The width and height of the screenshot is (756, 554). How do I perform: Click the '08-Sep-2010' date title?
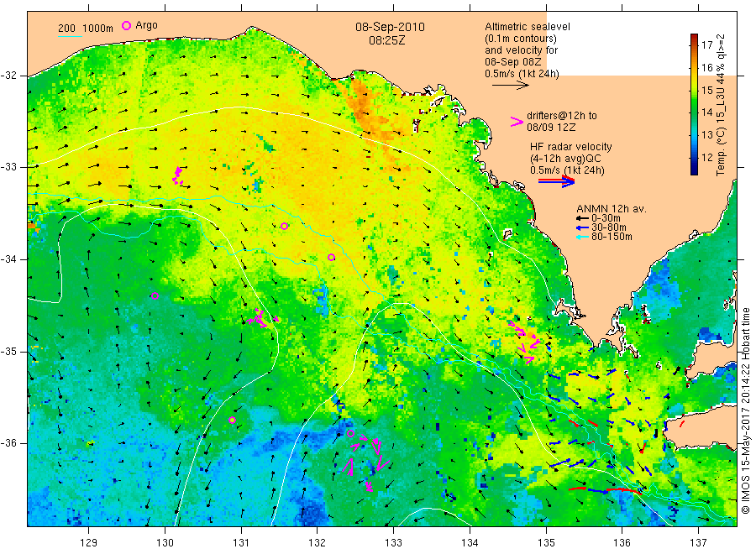(x=390, y=27)
